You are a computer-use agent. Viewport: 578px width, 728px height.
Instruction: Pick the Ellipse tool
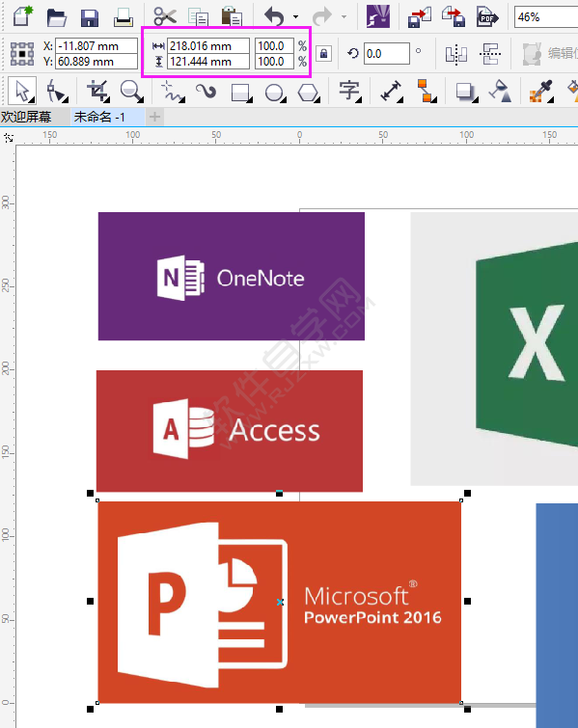click(275, 92)
